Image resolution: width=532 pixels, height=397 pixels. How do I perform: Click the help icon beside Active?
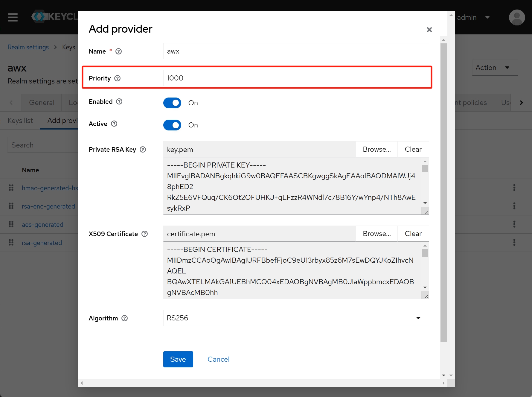tap(114, 124)
